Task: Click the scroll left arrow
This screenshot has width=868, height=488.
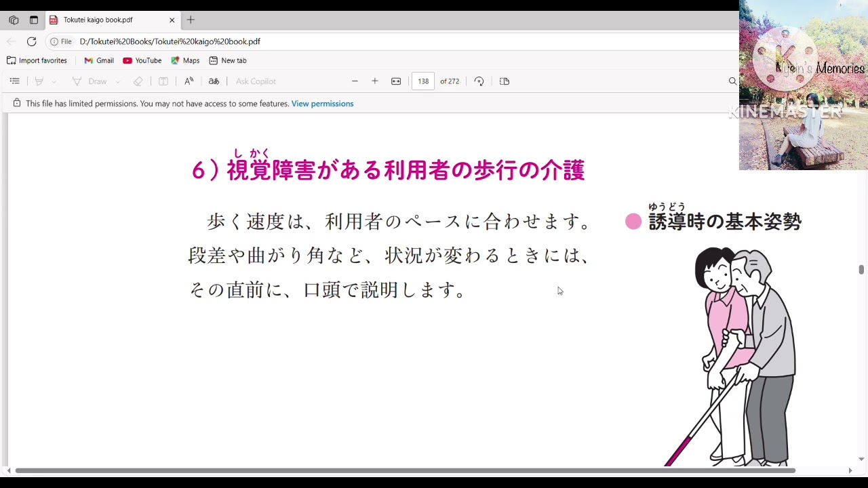Action: pyautogui.click(x=8, y=470)
